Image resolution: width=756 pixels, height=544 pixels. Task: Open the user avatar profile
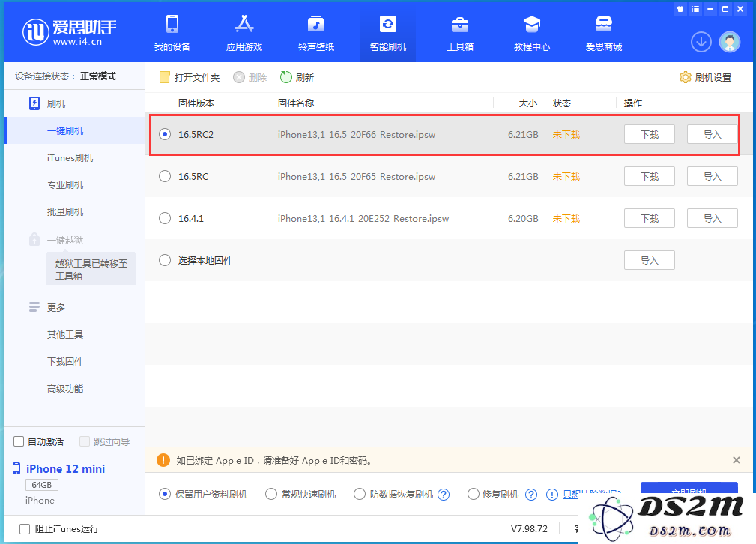[730, 42]
